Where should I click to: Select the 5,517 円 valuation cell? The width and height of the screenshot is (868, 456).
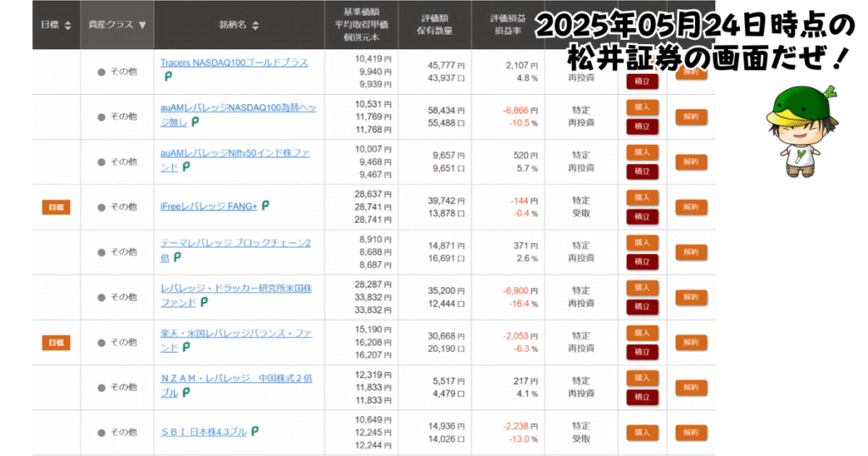(x=449, y=381)
